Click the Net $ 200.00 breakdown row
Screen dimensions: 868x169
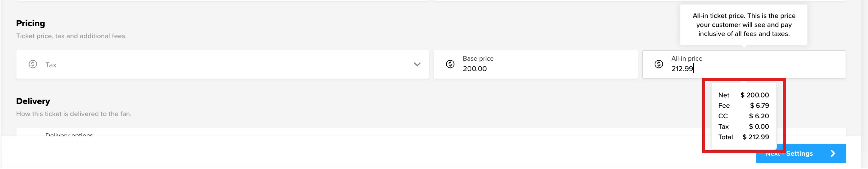pos(743,95)
